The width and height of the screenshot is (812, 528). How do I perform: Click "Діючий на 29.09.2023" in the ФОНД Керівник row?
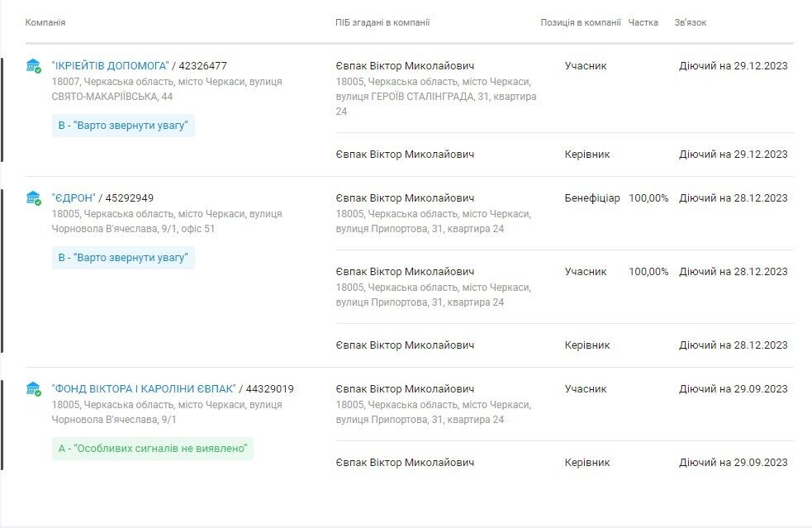pyautogui.click(x=734, y=462)
